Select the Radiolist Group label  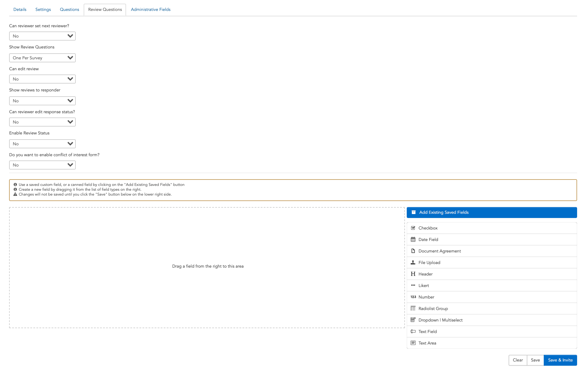click(x=433, y=308)
